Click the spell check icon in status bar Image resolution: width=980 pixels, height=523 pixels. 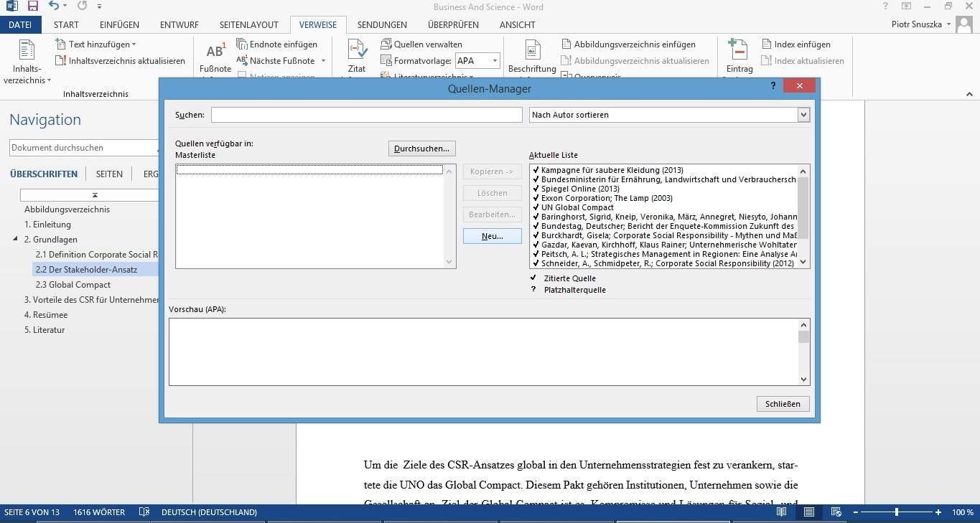point(144,512)
